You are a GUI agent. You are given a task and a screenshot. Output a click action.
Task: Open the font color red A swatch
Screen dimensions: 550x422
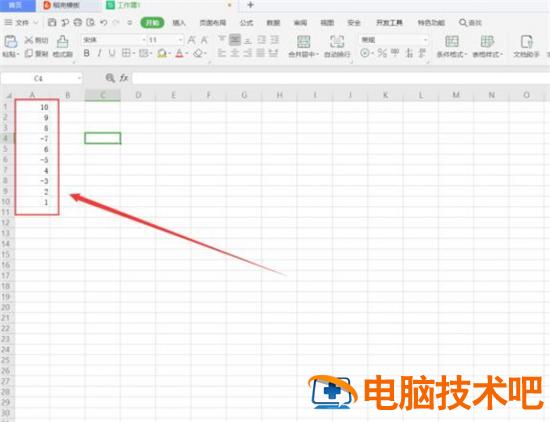tap(179, 53)
